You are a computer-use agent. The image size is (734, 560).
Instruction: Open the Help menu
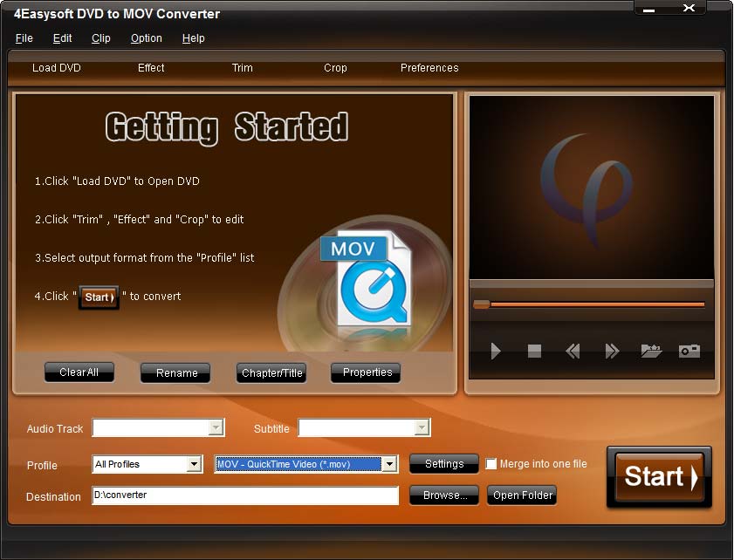194,38
